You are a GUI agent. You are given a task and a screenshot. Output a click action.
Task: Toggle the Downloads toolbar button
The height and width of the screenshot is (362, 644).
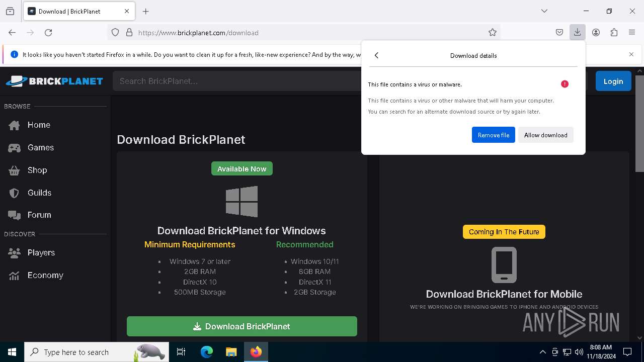click(577, 32)
